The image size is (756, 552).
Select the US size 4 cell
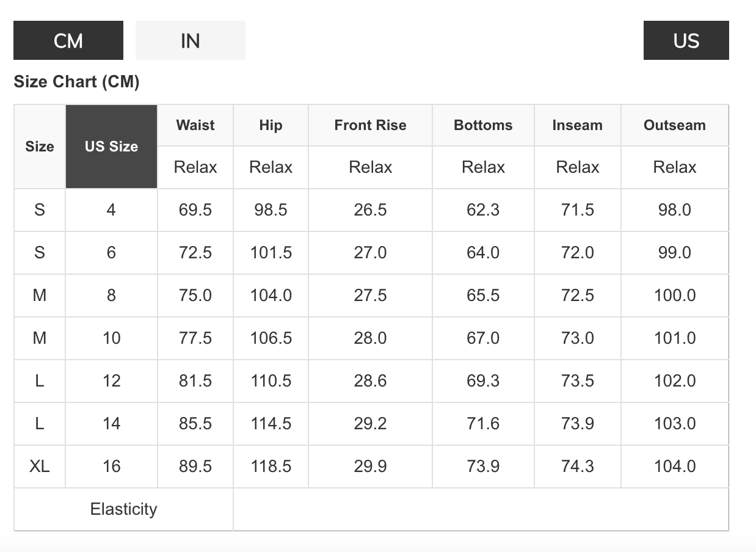point(111,210)
